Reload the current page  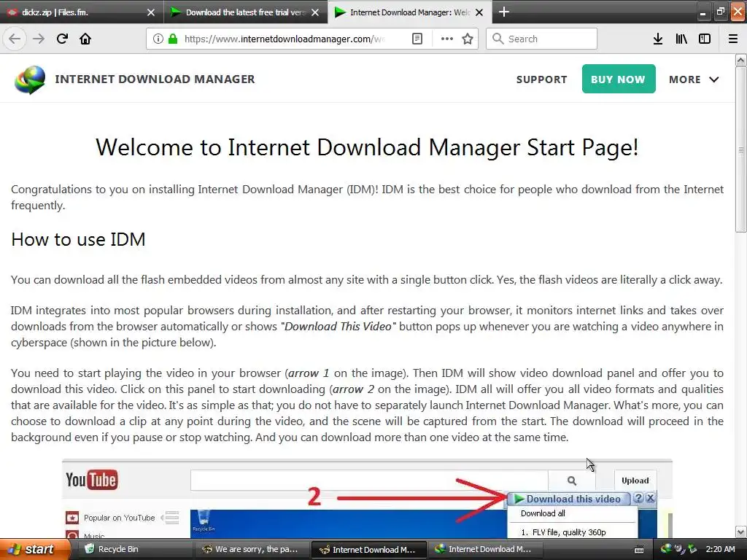click(62, 39)
